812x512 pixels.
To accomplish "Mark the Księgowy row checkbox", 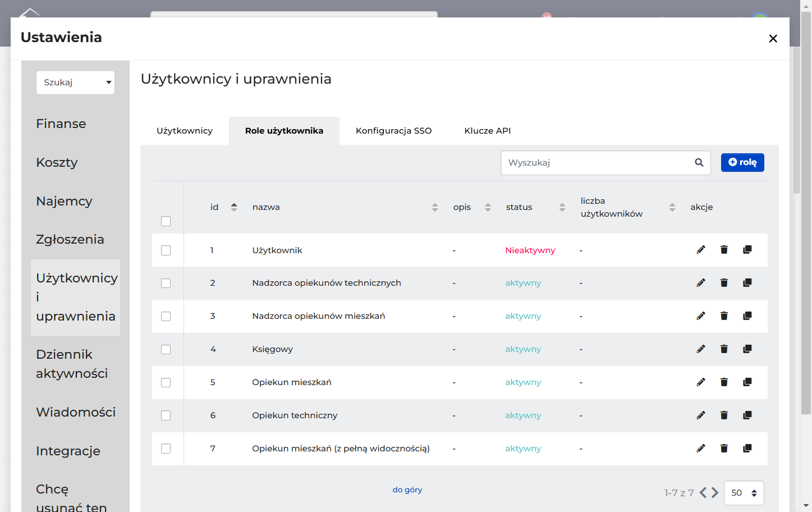I will coord(166,350).
